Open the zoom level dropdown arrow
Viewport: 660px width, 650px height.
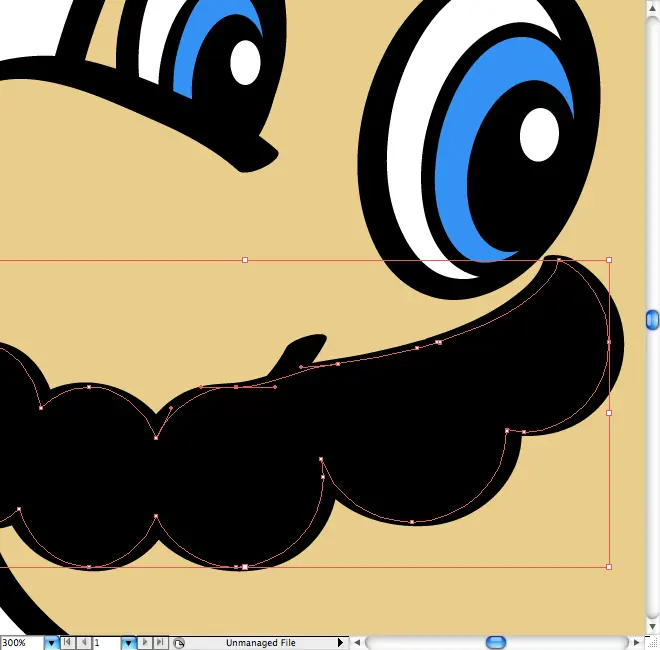(x=51, y=643)
